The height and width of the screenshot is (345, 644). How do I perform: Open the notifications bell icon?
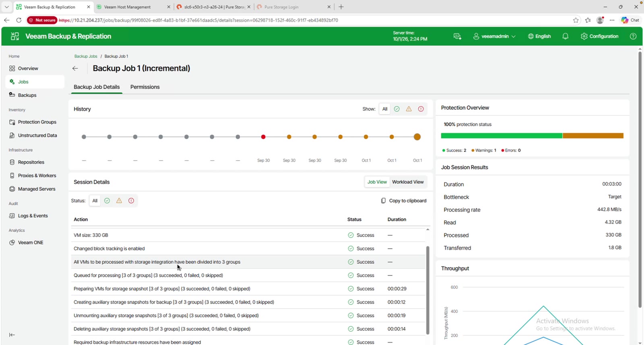pyautogui.click(x=566, y=36)
